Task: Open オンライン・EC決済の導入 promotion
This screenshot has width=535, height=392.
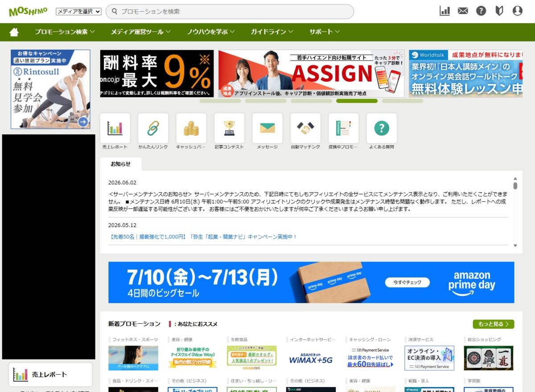Action: coord(429,358)
